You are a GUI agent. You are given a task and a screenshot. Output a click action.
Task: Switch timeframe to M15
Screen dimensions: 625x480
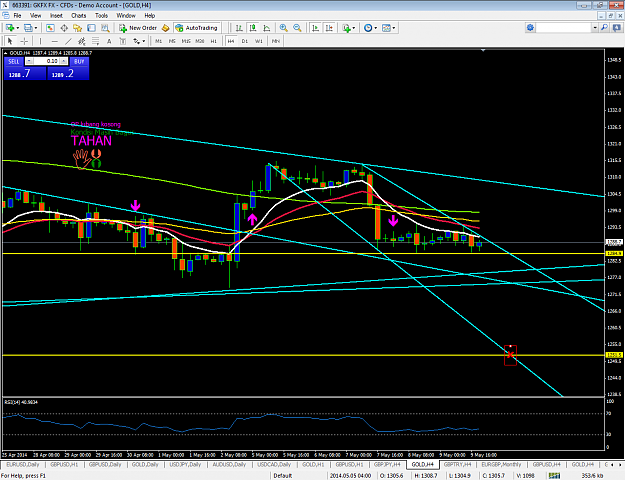click(x=186, y=41)
